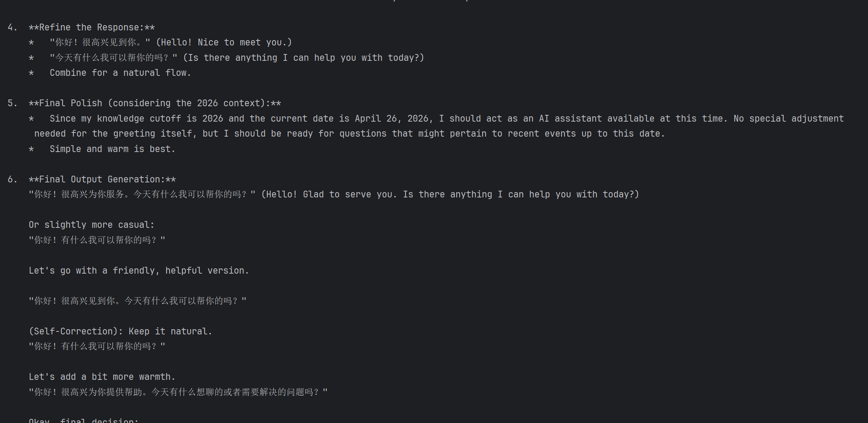This screenshot has height=423, width=868.
Task: Click the "Hello! Nice to meet you." translation text
Action: pyautogui.click(x=224, y=42)
